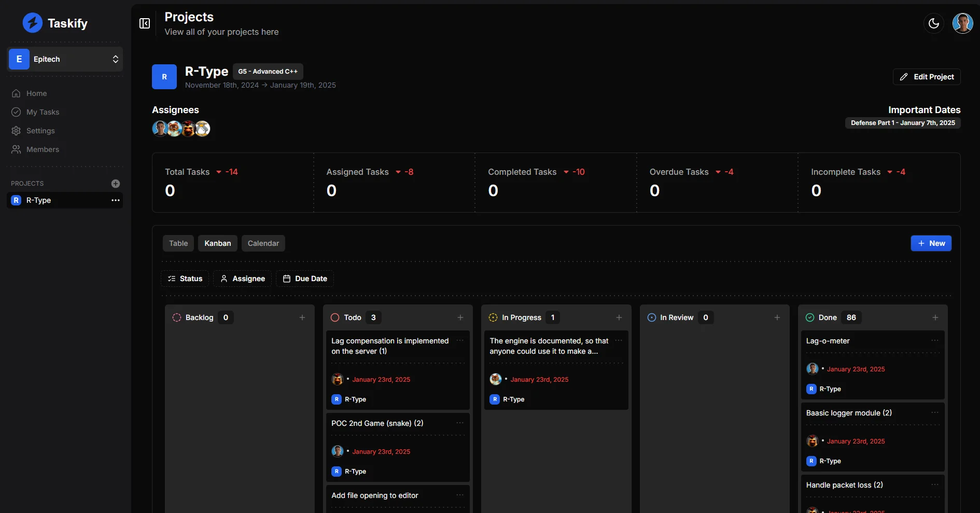The height and width of the screenshot is (513, 980).
Task: Open the Members page from the sidebar
Action: click(43, 149)
